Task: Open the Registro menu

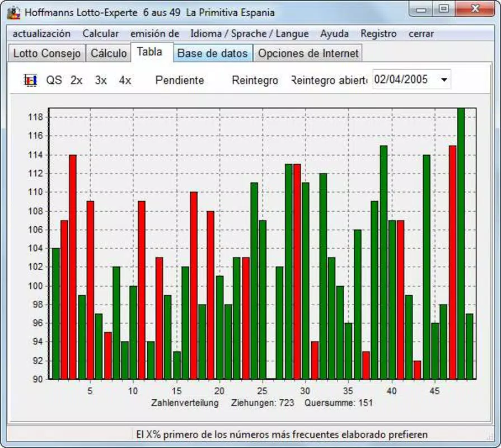Action: coord(378,34)
